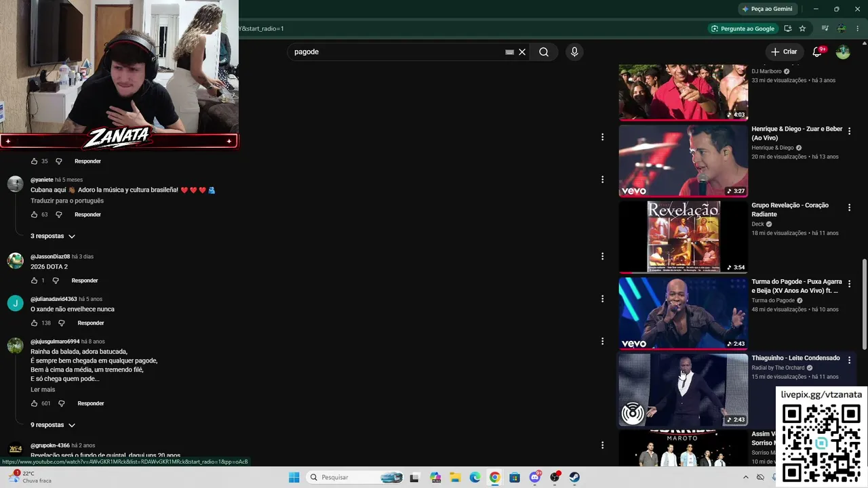Screen dimensions: 868x488
Task: Show hidden system tray icons chevron
Action: tap(746, 477)
